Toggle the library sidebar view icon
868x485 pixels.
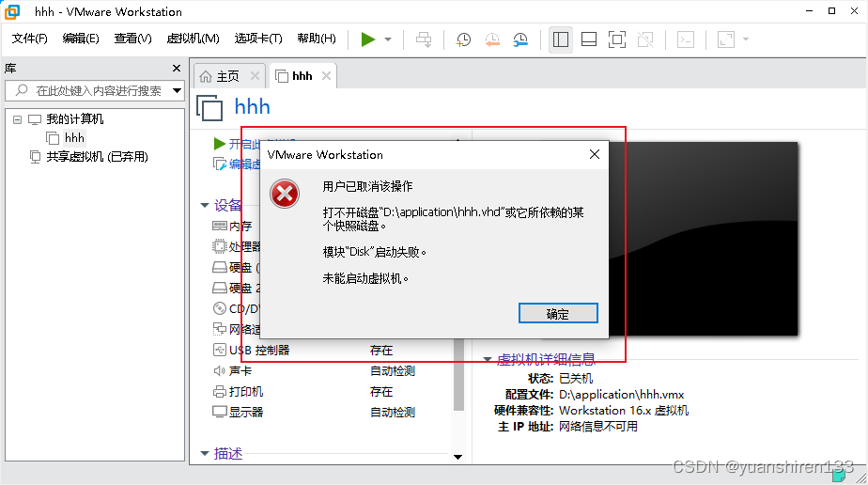561,39
